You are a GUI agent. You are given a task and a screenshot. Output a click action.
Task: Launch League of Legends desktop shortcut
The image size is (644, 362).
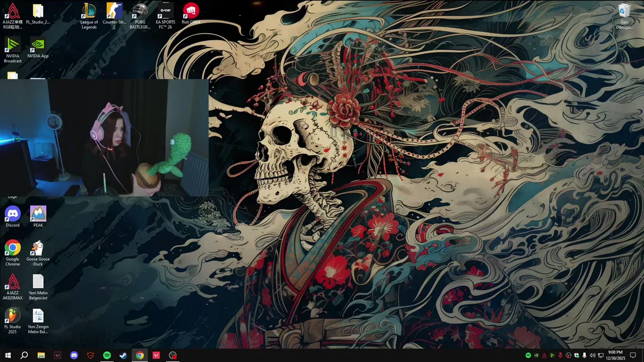(x=89, y=16)
